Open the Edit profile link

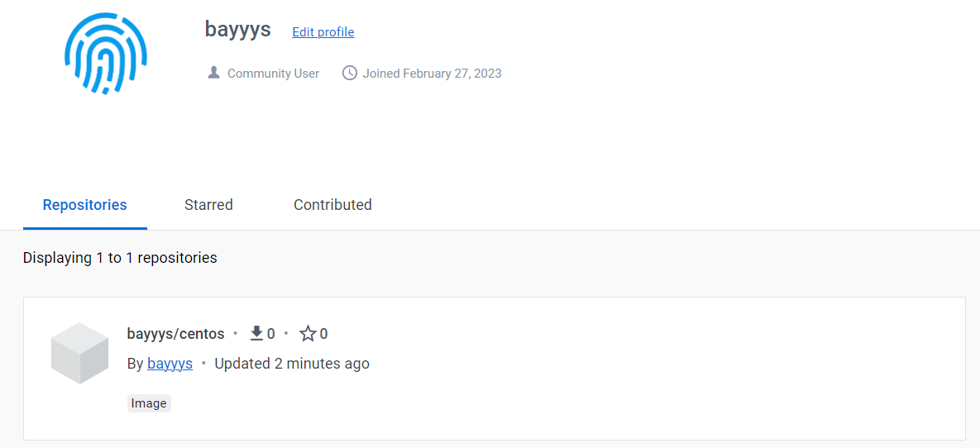[x=323, y=32]
